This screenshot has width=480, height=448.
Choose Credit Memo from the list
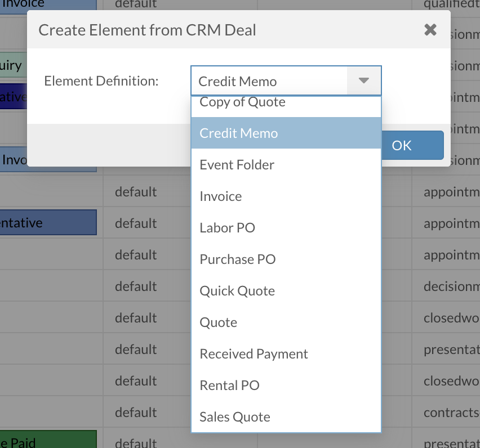point(239,133)
